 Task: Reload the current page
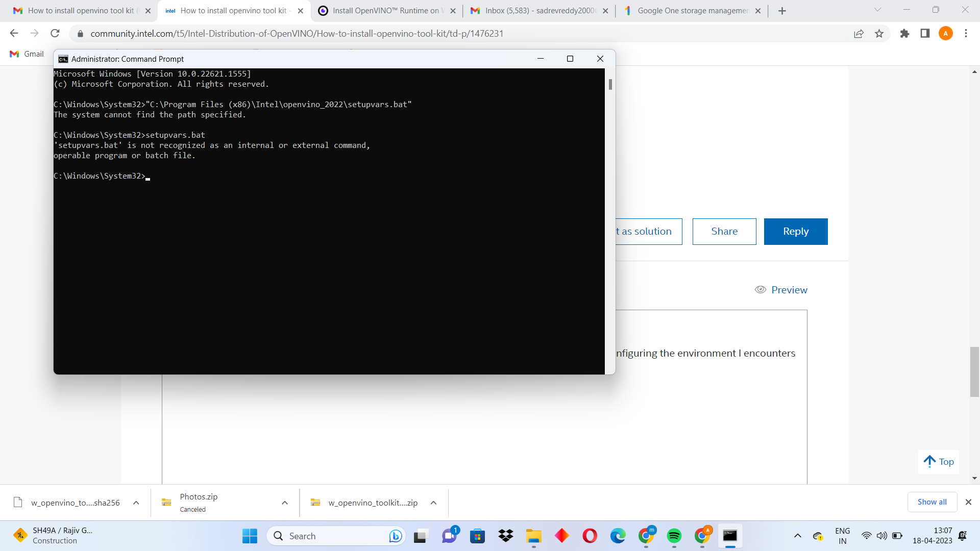pos(55,33)
